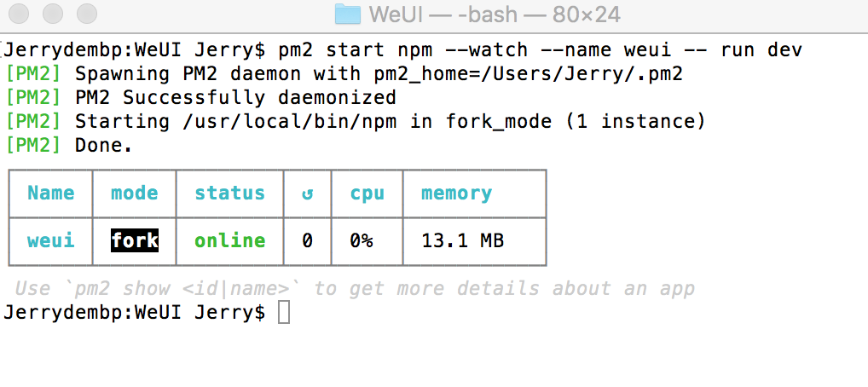Click the window title 'WeUI — -bash — 80×24'

coord(494,14)
